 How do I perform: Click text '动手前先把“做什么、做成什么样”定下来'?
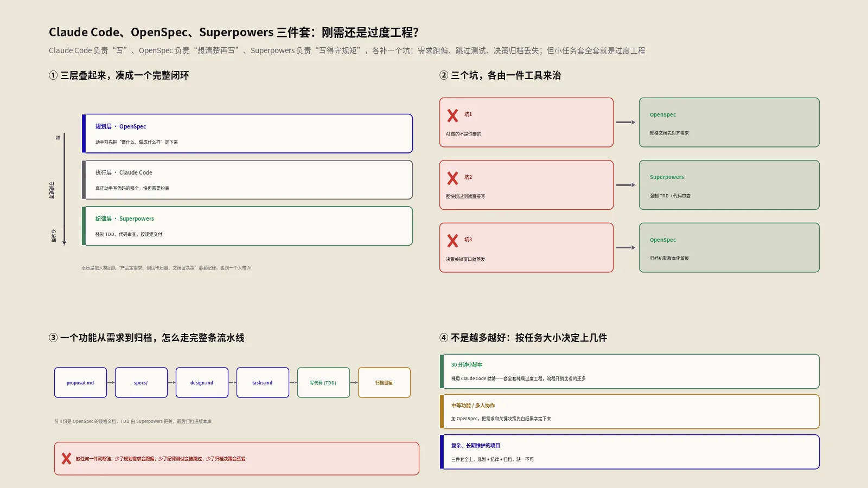137,142
